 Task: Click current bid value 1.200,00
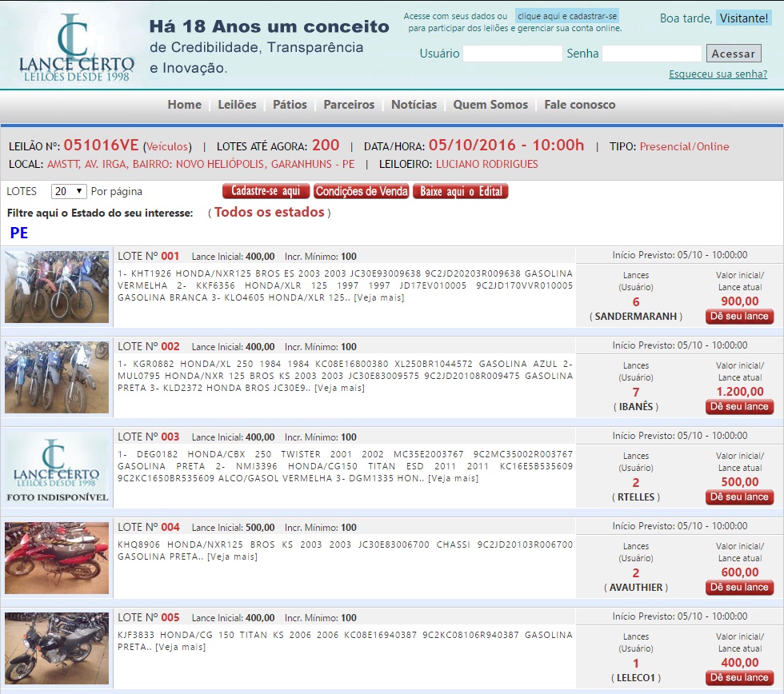click(x=740, y=392)
